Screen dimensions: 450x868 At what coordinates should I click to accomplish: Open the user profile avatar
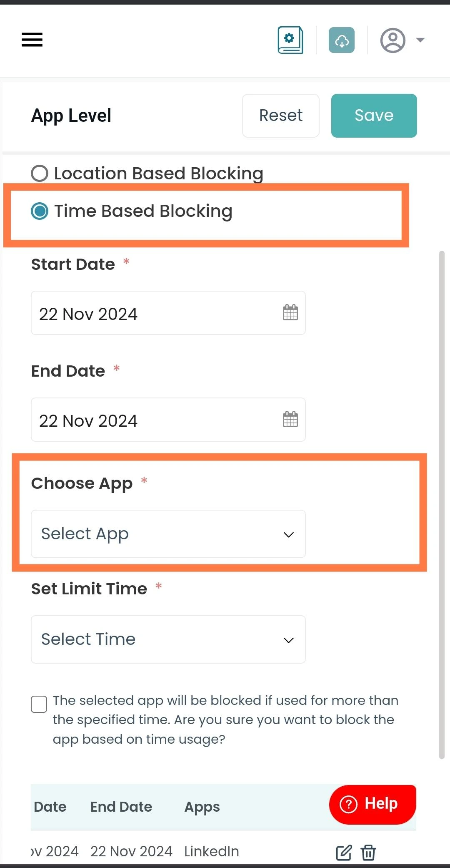pyautogui.click(x=392, y=40)
